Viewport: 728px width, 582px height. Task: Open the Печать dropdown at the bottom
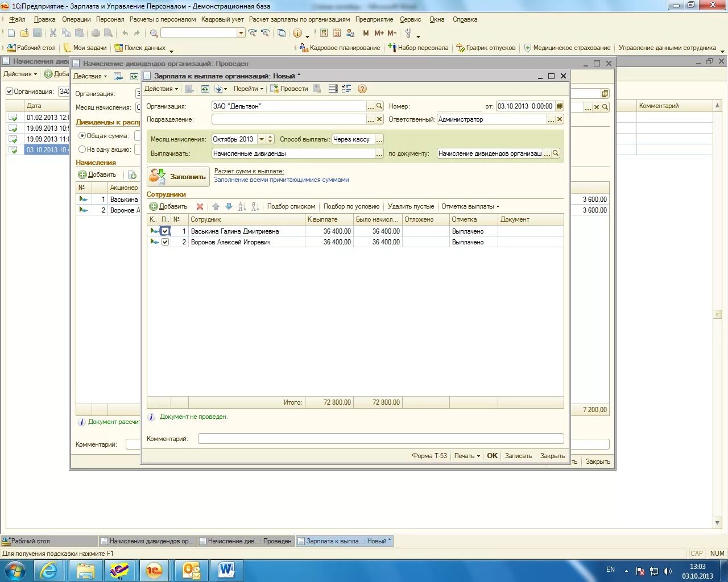click(467, 456)
